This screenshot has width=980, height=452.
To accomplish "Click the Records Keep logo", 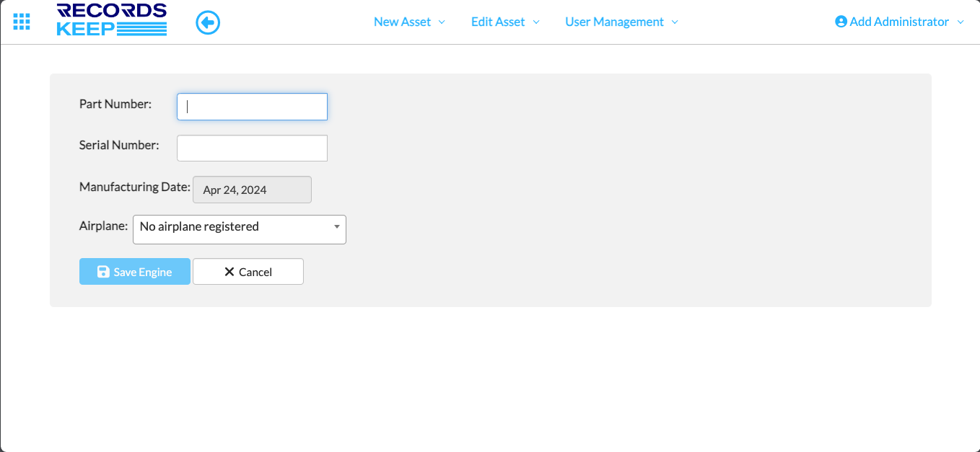I will tap(112, 20).
